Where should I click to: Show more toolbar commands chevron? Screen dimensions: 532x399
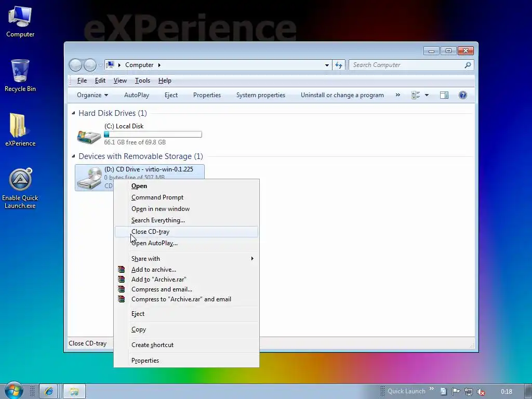(397, 95)
